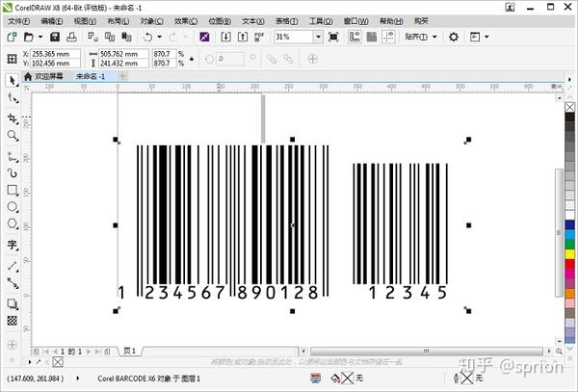The width and height of the screenshot is (578, 392).
Task: Click the object width 505.762 mm field
Action: [124, 54]
